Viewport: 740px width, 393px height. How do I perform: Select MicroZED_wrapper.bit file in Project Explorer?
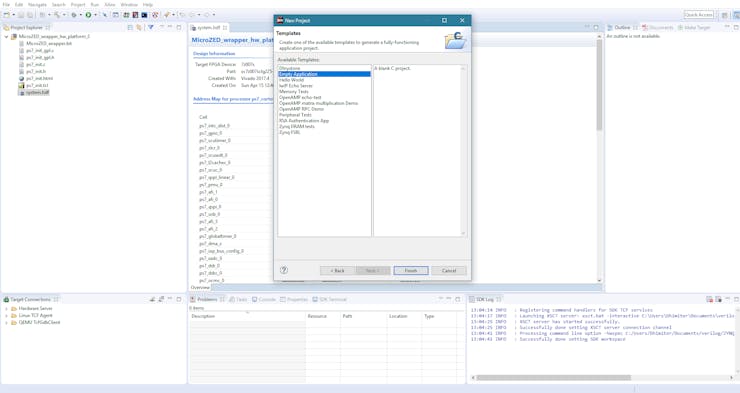[x=49, y=43]
